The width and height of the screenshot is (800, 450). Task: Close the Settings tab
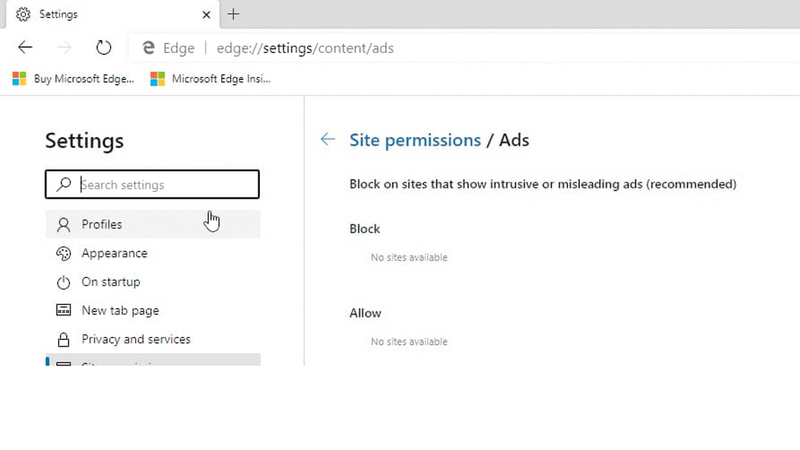tap(206, 15)
